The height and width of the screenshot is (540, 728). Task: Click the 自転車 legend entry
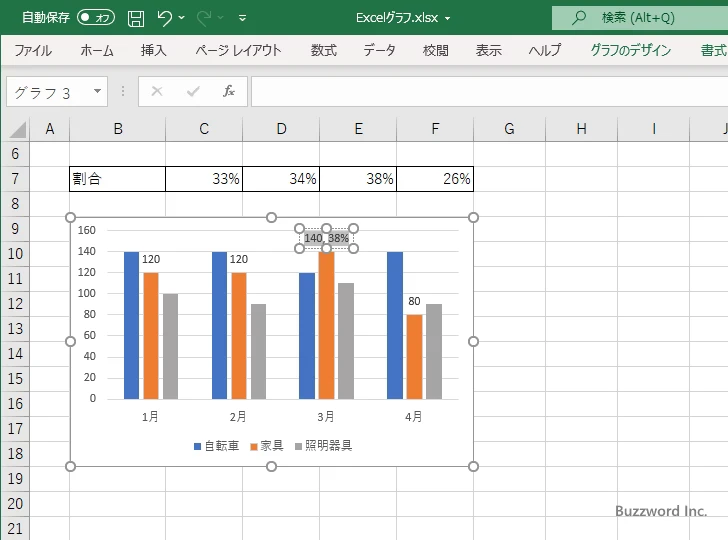[x=216, y=446]
